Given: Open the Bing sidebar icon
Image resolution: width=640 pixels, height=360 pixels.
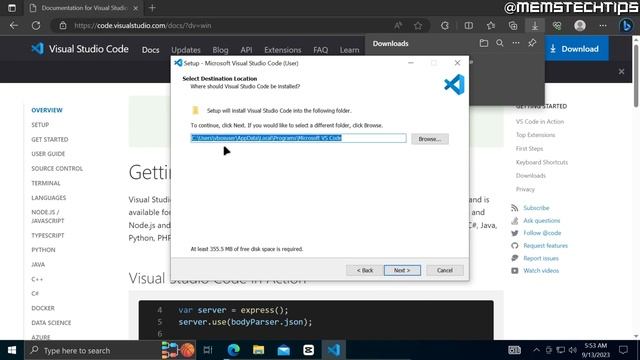Looking at the screenshot, I should pos(626,25).
